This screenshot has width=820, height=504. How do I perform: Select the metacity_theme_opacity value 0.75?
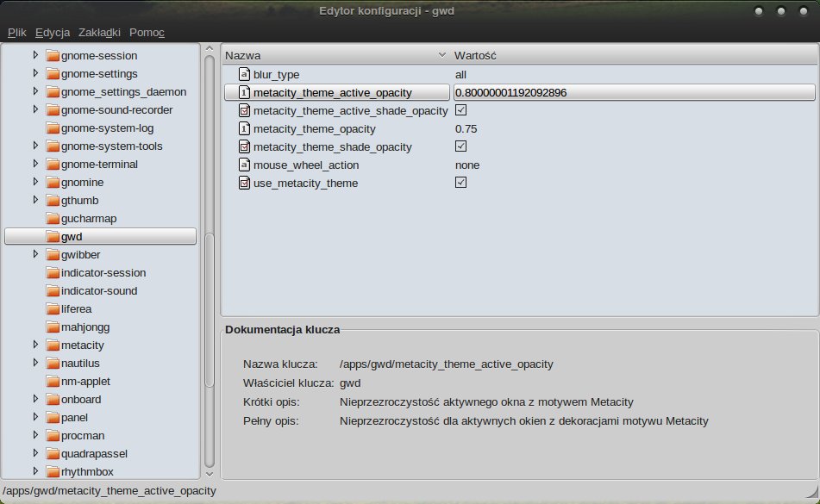[x=466, y=129]
